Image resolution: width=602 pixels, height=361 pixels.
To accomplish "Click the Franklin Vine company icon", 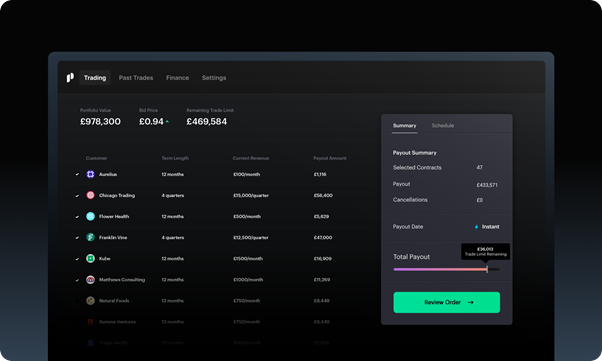I will (90, 237).
